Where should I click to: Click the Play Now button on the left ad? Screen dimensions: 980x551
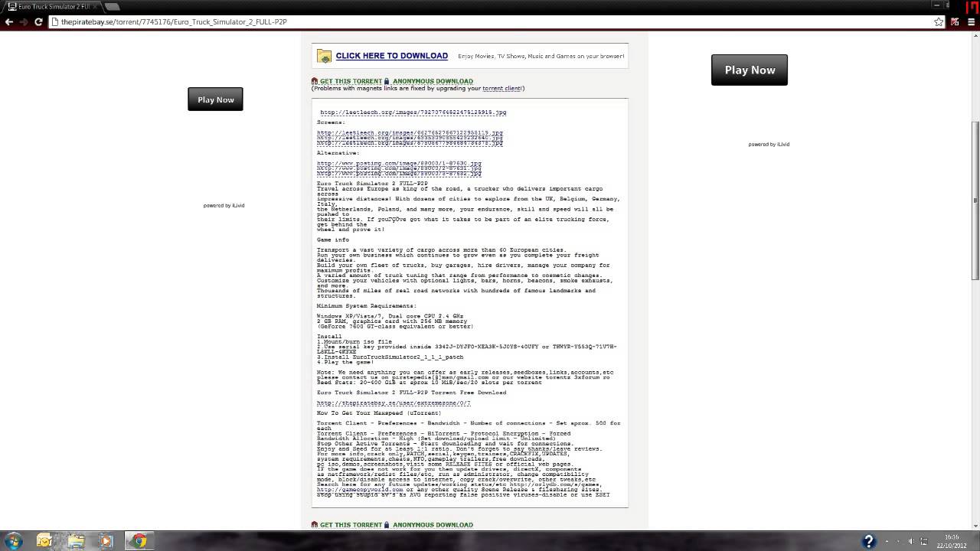click(215, 99)
